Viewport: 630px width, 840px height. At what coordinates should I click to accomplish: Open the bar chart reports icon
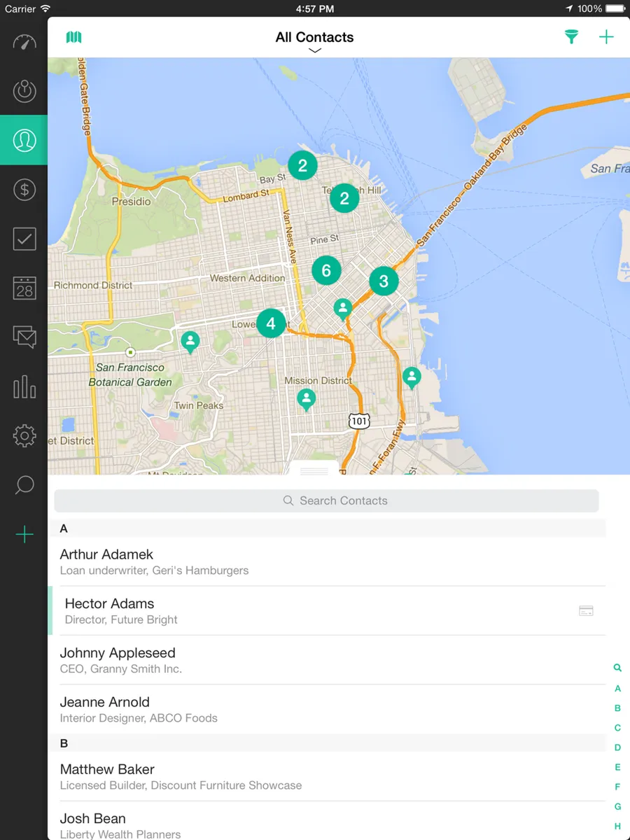tap(24, 386)
